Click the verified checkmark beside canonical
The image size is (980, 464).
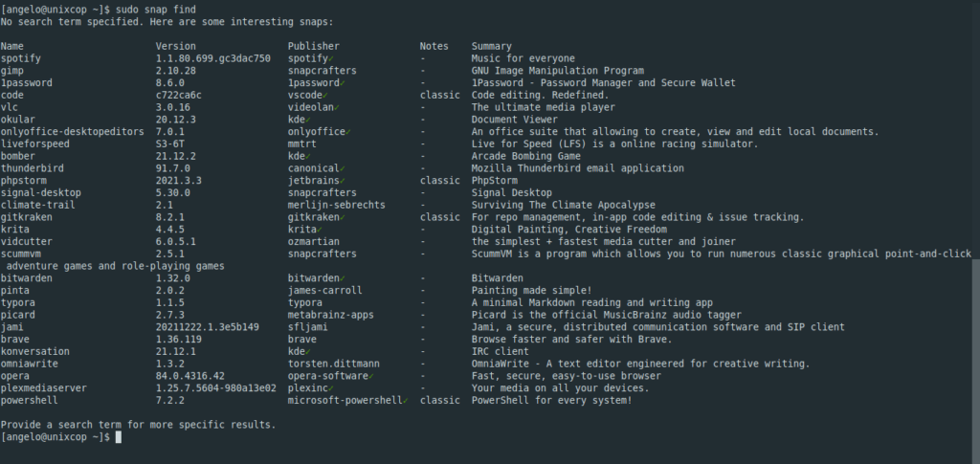click(342, 168)
